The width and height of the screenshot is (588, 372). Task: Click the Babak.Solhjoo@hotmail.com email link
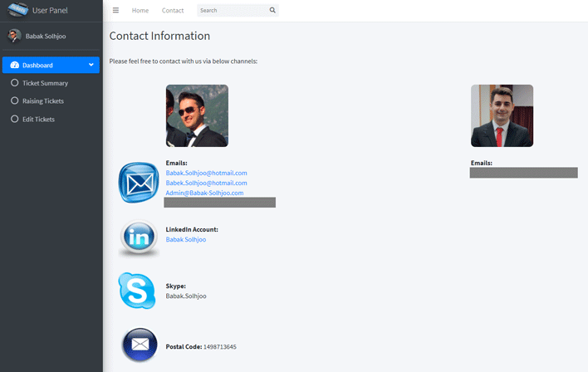pos(206,173)
